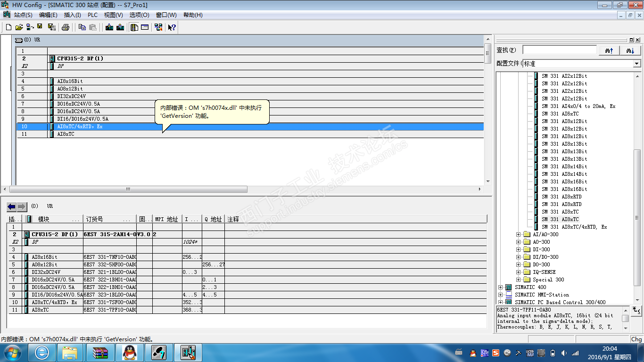Screen dimensions: 644x362
Task: Go back with the left navigation arrow
Action: pyautogui.click(x=12, y=206)
